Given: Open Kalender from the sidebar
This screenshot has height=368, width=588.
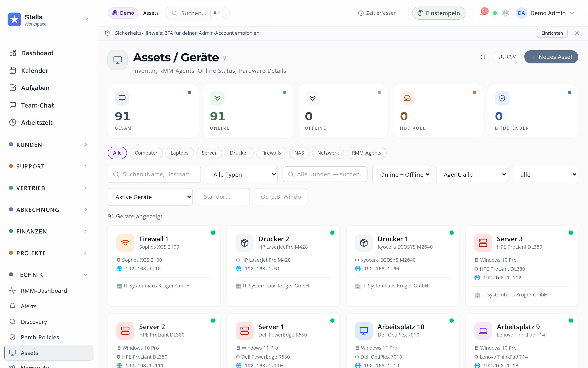Looking at the screenshot, I should [x=49, y=70].
